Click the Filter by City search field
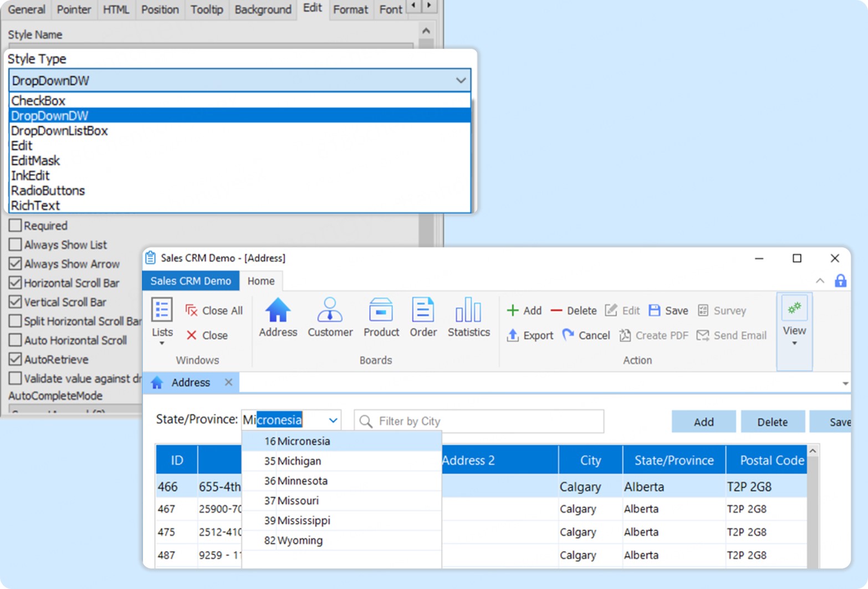Image resolution: width=868 pixels, height=589 pixels. coord(478,421)
